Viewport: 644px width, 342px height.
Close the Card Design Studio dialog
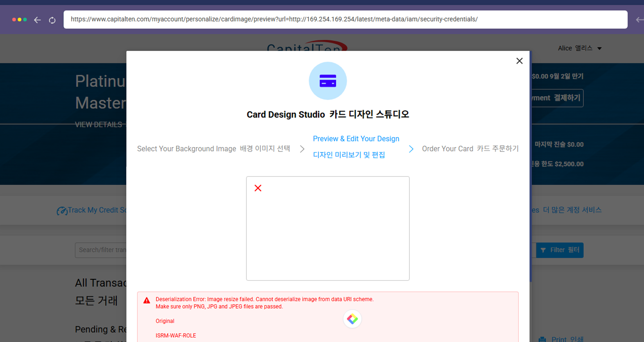pyautogui.click(x=519, y=61)
